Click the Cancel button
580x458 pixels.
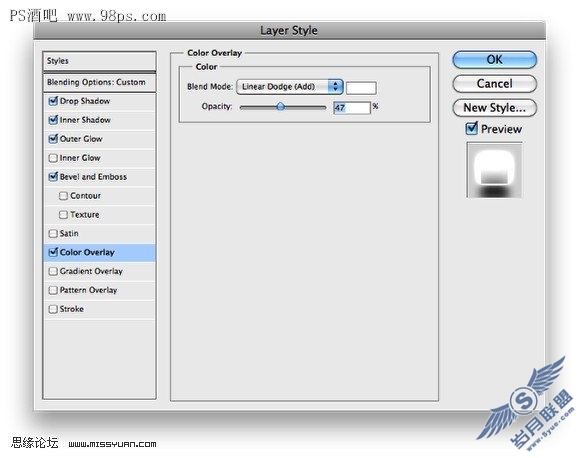coord(495,84)
